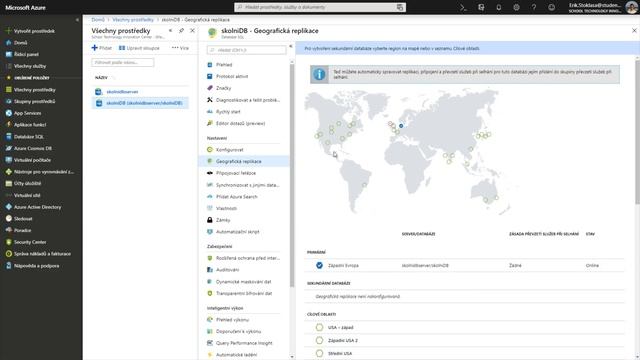Click the user account avatar

click(x=631, y=7)
